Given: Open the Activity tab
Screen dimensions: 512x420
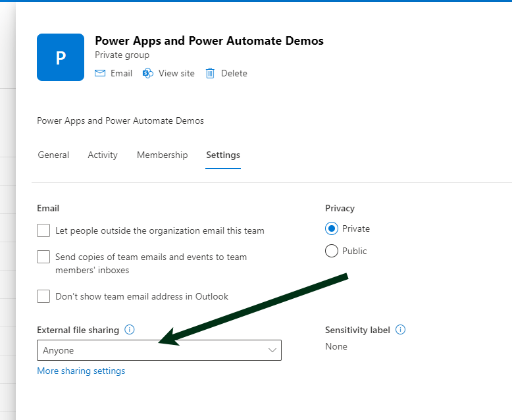Looking at the screenshot, I should coord(103,155).
